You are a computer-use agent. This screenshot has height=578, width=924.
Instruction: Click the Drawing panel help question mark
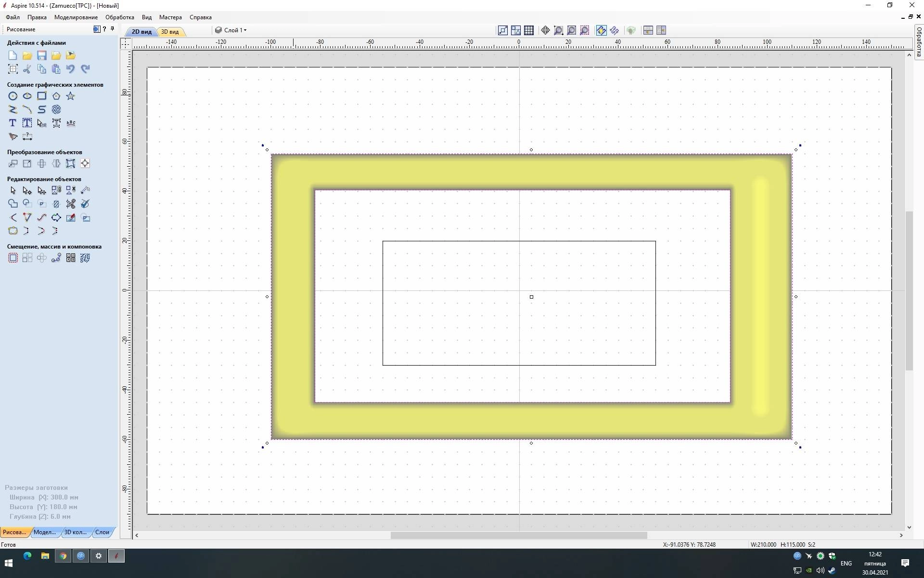click(104, 29)
